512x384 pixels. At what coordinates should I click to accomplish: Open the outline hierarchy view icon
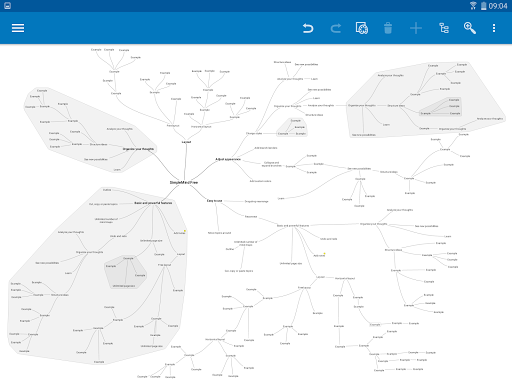click(444, 28)
